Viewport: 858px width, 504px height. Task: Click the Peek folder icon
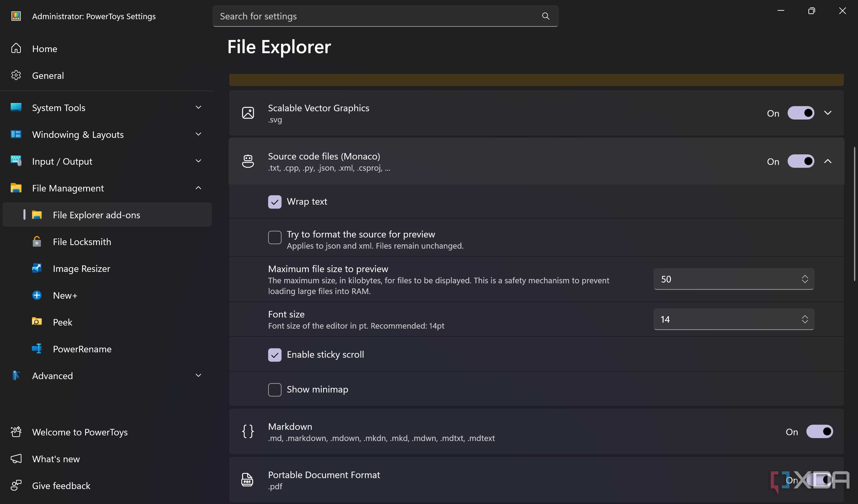pos(37,322)
